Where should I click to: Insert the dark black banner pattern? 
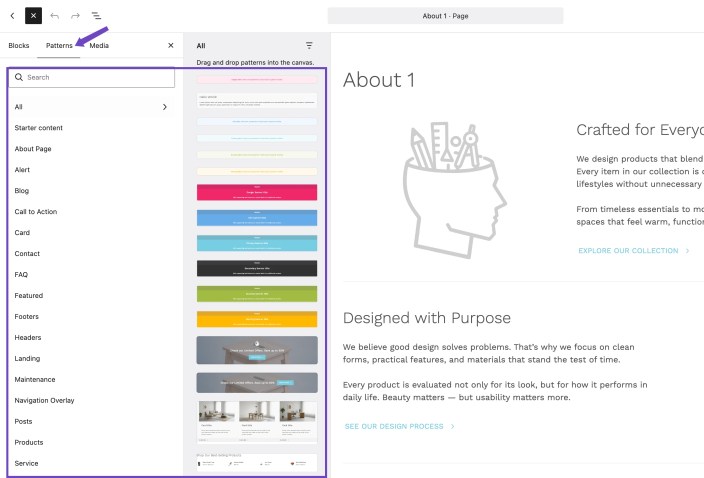tap(257, 268)
